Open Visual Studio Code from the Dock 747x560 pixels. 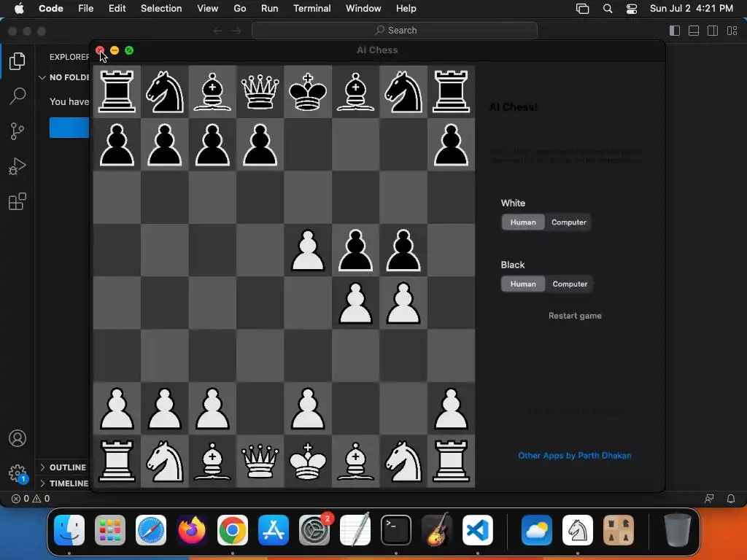click(x=478, y=530)
